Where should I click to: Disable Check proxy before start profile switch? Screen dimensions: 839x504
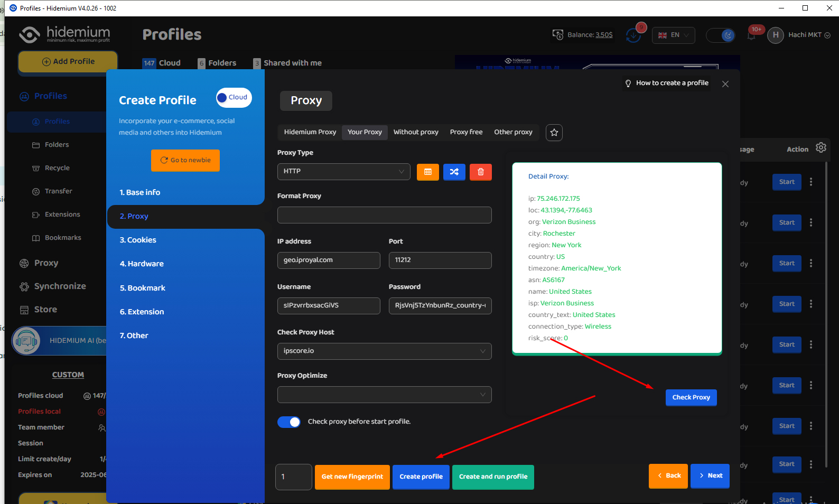tap(289, 422)
